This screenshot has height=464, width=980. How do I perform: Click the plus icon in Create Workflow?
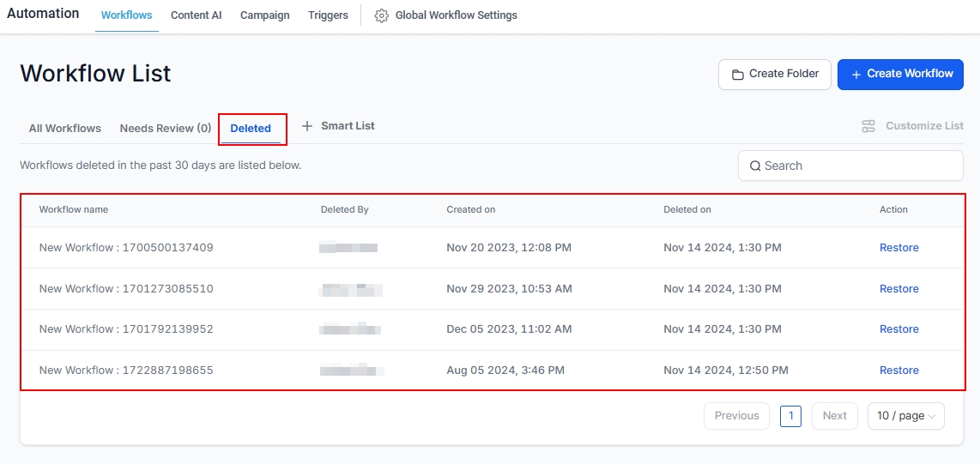tap(856, 75)
